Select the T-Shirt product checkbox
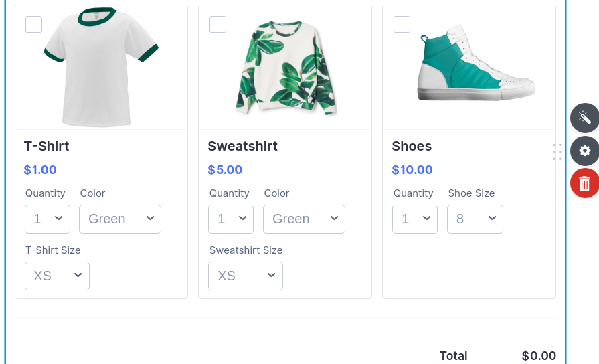 point(34,24)
